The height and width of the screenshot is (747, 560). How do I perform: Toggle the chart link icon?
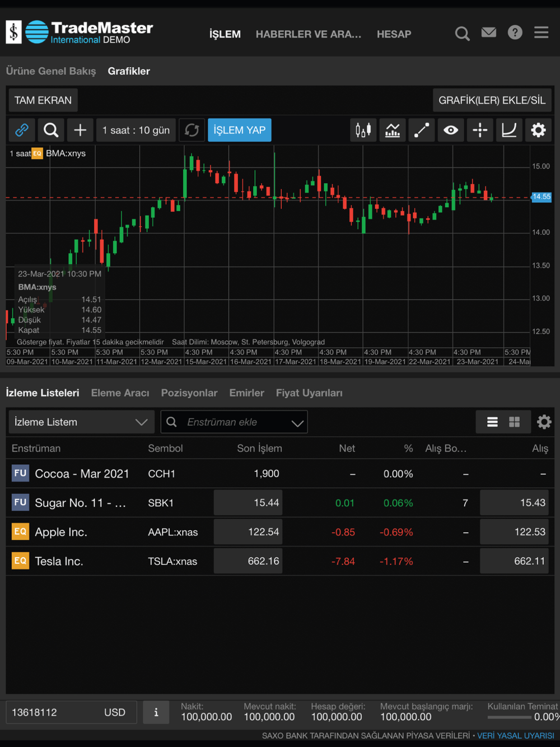tap(22, 130)
